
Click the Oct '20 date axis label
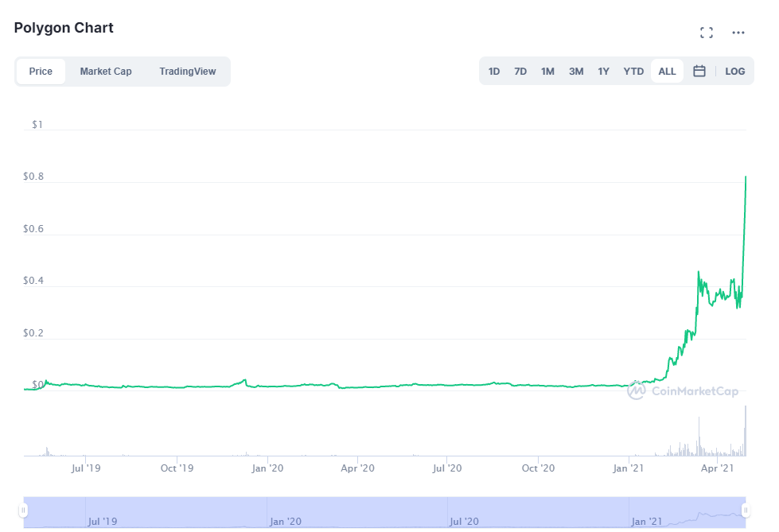[x=538, y=468]
